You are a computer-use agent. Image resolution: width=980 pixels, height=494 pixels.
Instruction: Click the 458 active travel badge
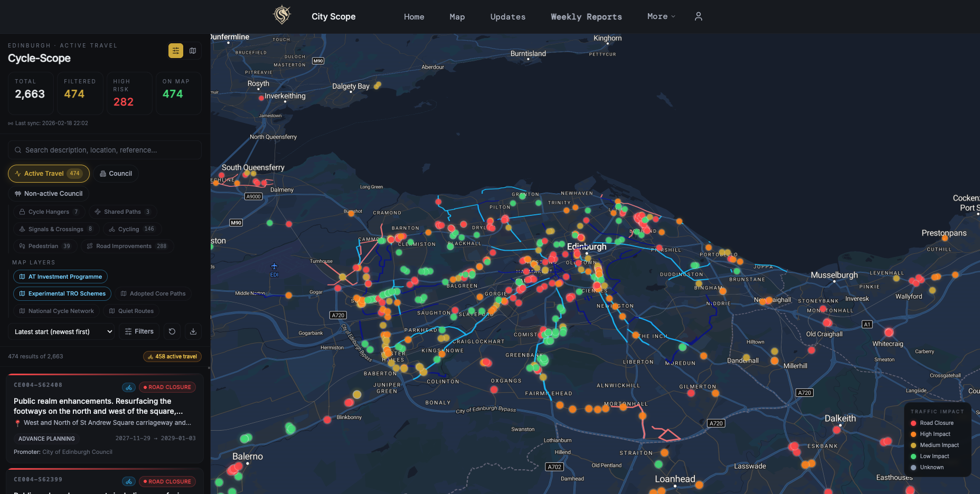click(172, 357)
